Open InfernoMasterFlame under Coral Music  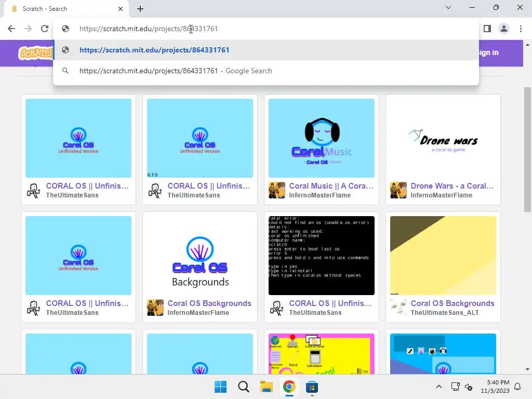click(320, 195)
